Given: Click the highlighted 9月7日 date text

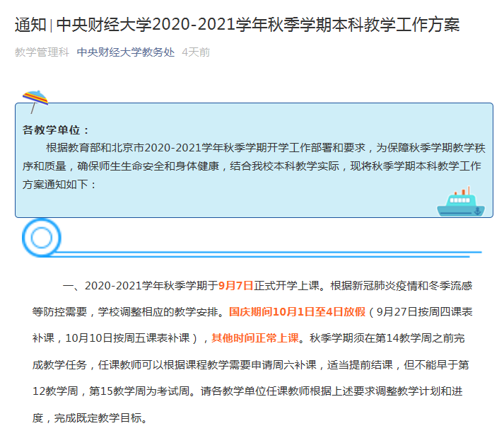Looking at the screenshot, I should 235,285.
